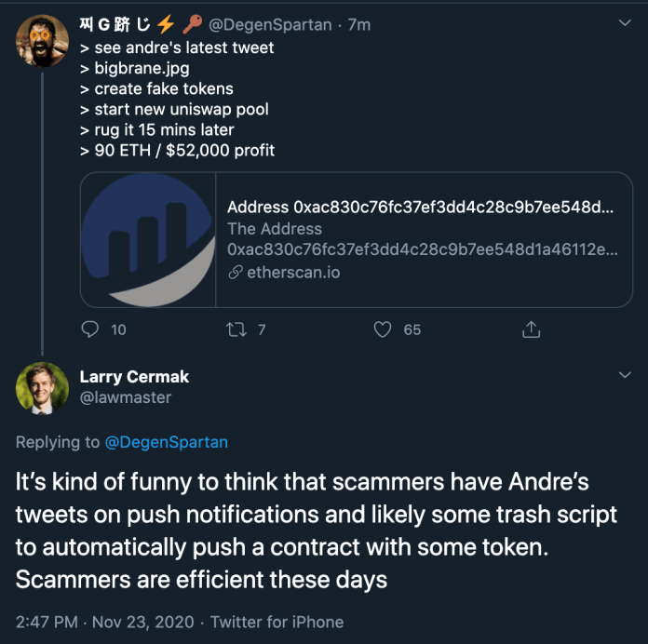The image size is (648, 644).
Task: Click the share icon under DegenSpartan's tweet
Action: (x=532, y=329)
